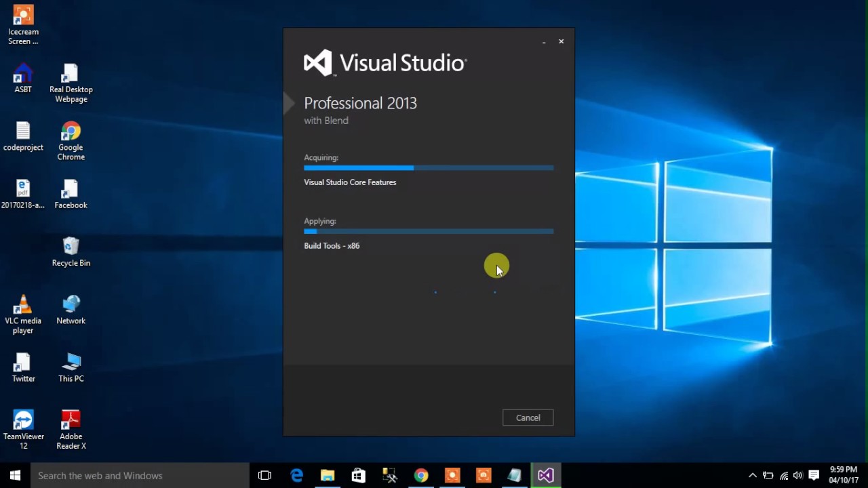Select the codeproject file on desktop
Image resolution: width=868 pixels, height=488 pixels.
coord(23,136)
